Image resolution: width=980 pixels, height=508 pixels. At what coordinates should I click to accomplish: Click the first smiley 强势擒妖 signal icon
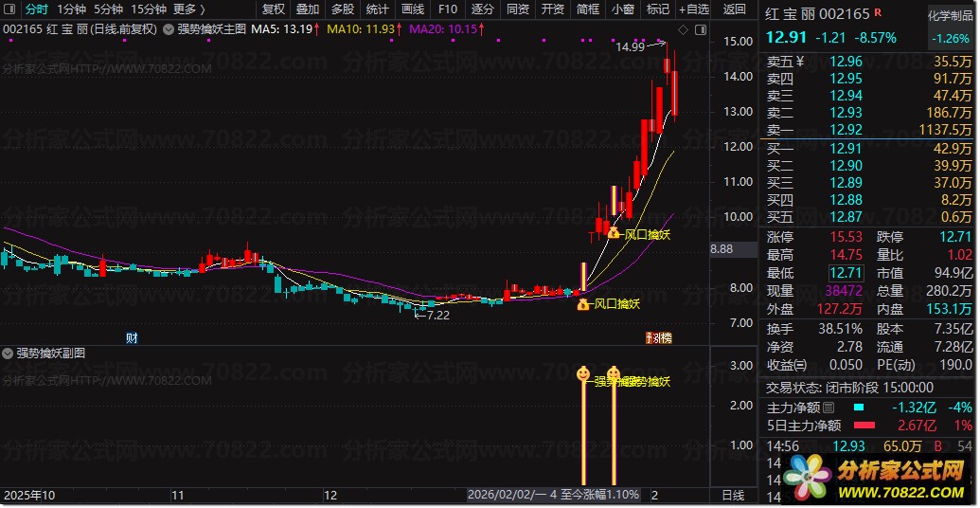(x=582, y=374)
